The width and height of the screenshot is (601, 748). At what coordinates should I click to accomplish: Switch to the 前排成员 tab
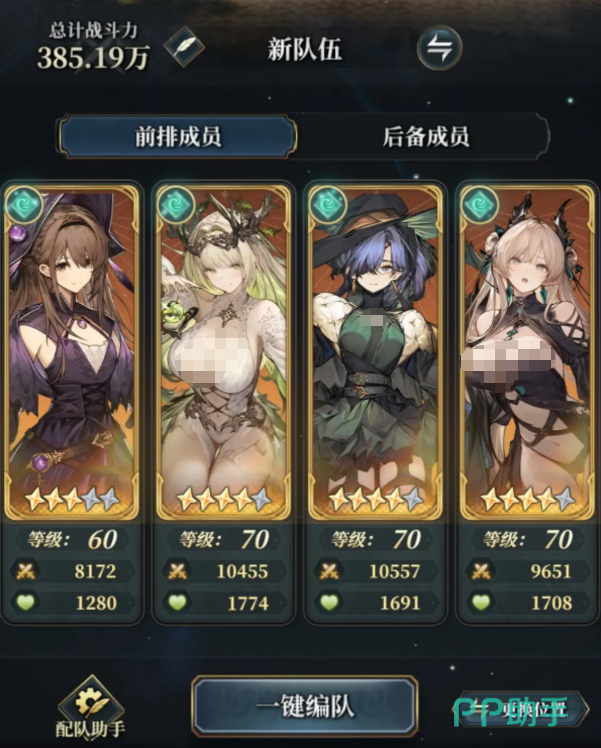click(x=177, y=137)
